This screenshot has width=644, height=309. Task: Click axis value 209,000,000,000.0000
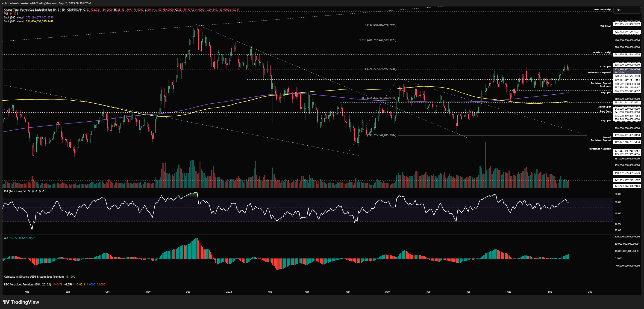point(627,129)
